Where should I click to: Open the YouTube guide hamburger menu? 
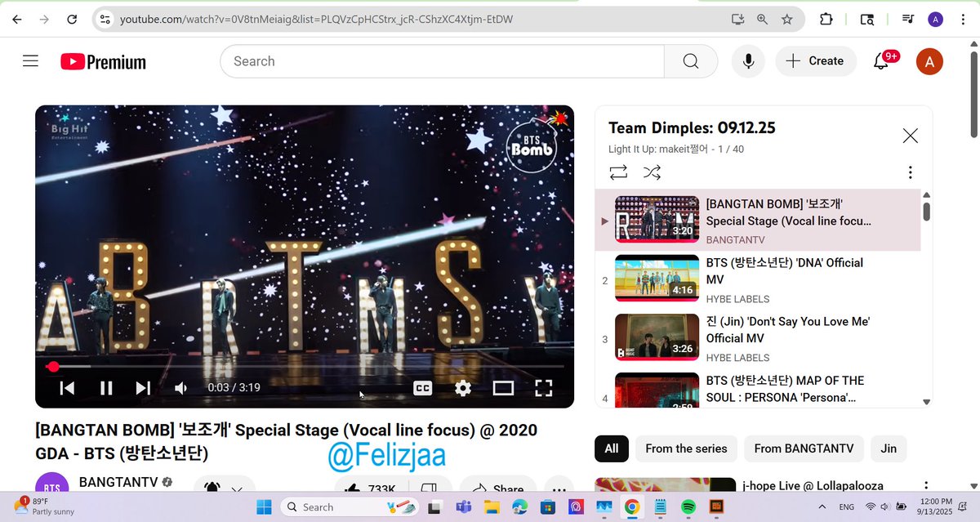[30, 60]
